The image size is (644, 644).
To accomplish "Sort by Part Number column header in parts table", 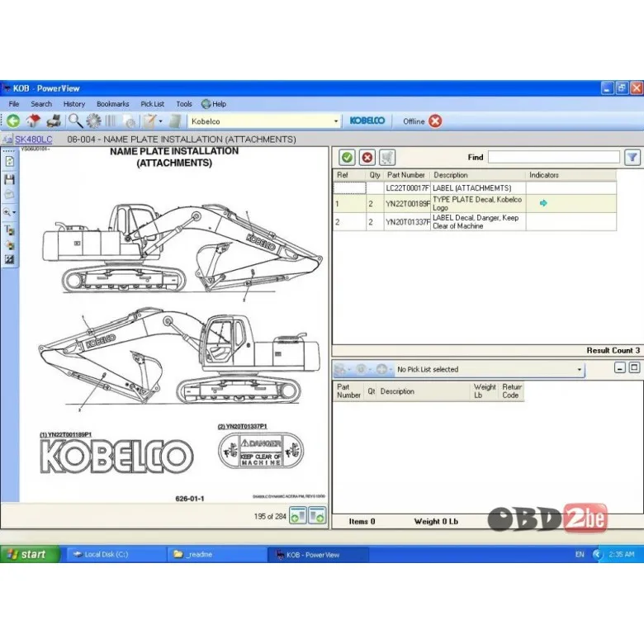I will (406, 175).
